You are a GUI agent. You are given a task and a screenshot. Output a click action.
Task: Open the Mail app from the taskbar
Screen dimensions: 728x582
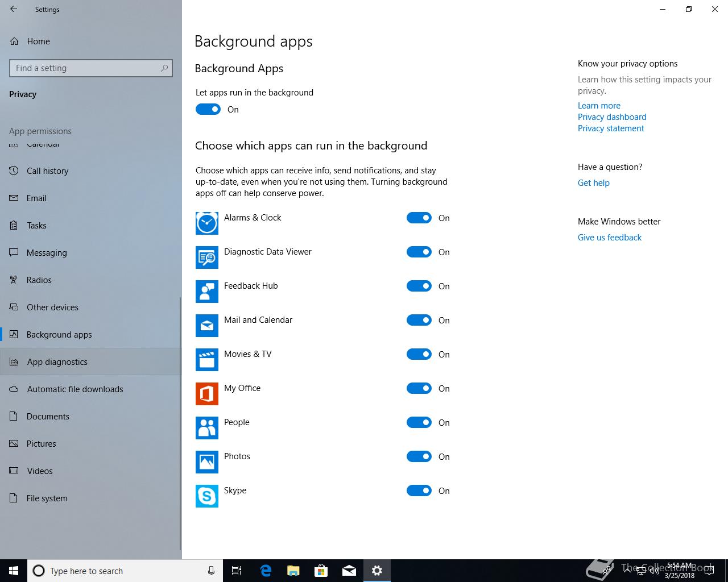(349, 571)
